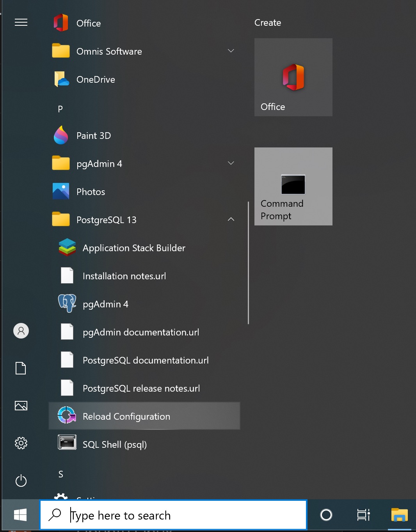This screenshot has width=416, height=532.
Task: Launch SQL Shell (psql)
Action: pyautogui.click(x=114, y=445)
